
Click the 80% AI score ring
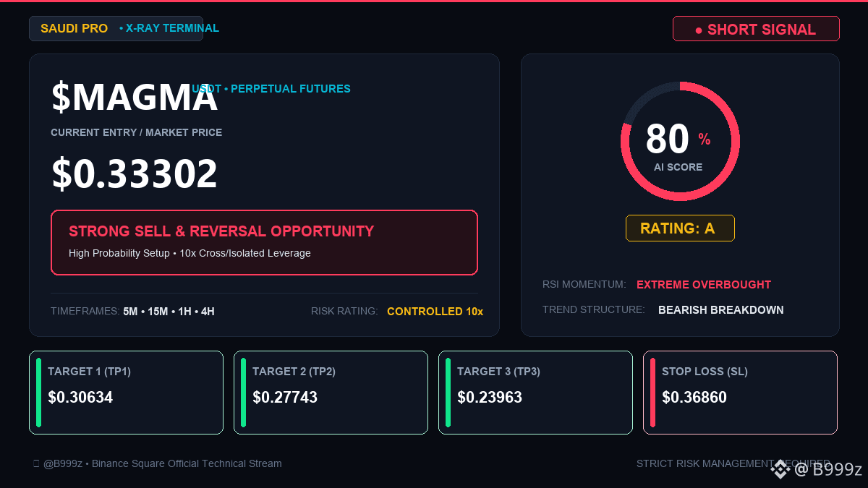[680, 142]
